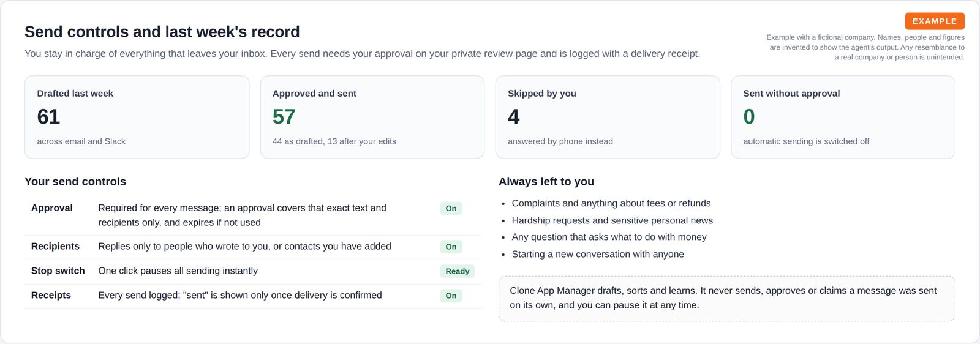Click 'Complaints and anything about fees or refunds'

point(611,203)
